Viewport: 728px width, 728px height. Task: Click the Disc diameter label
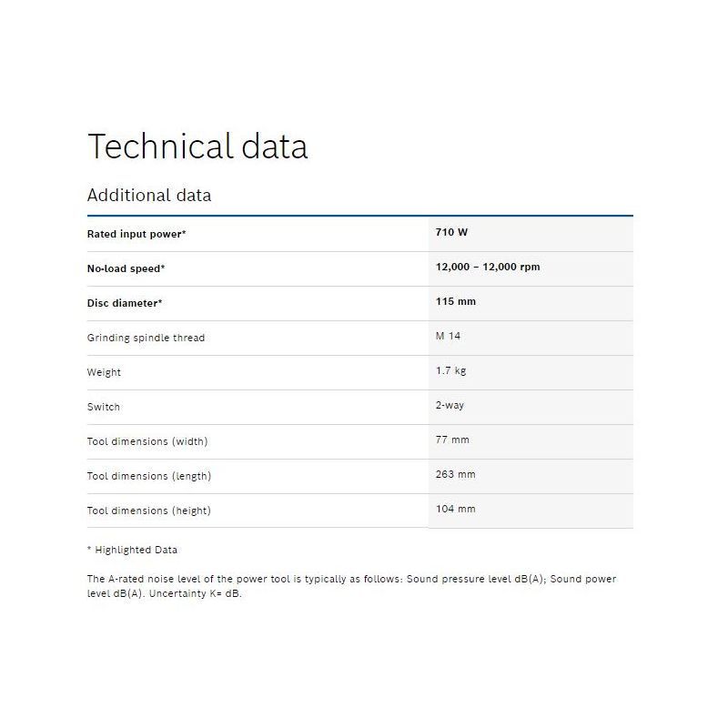pos(125,303)
